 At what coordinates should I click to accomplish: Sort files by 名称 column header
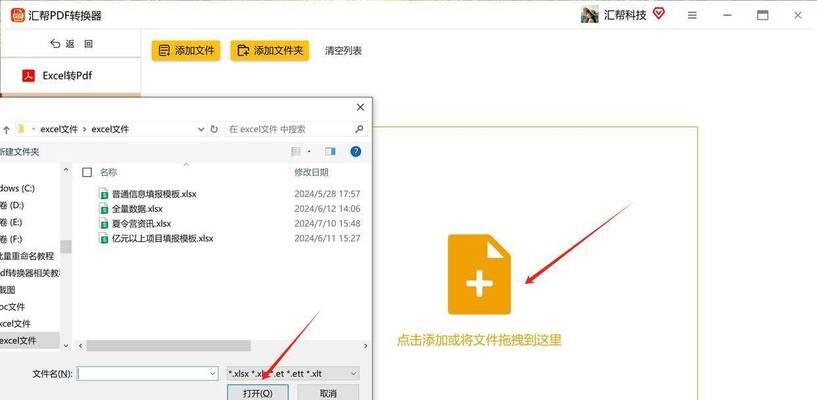point(109,172)
